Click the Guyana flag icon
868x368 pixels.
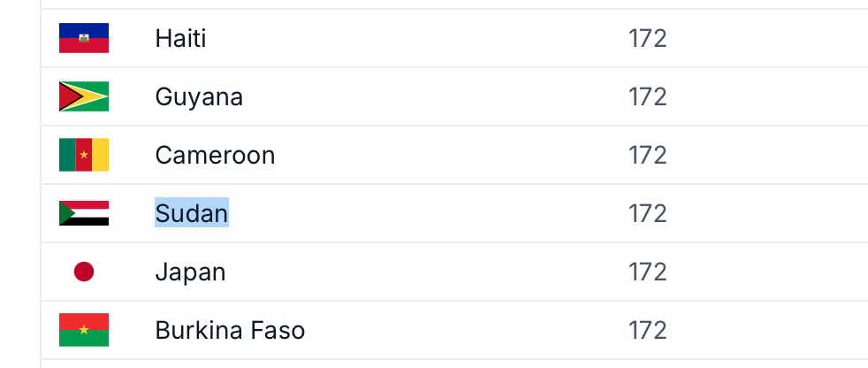click(84, 96)
